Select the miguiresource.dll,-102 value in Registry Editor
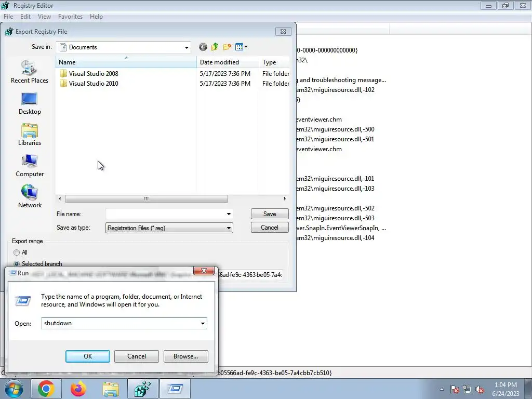The height and width of the screenshot is (399, 532). click(335, 90)
